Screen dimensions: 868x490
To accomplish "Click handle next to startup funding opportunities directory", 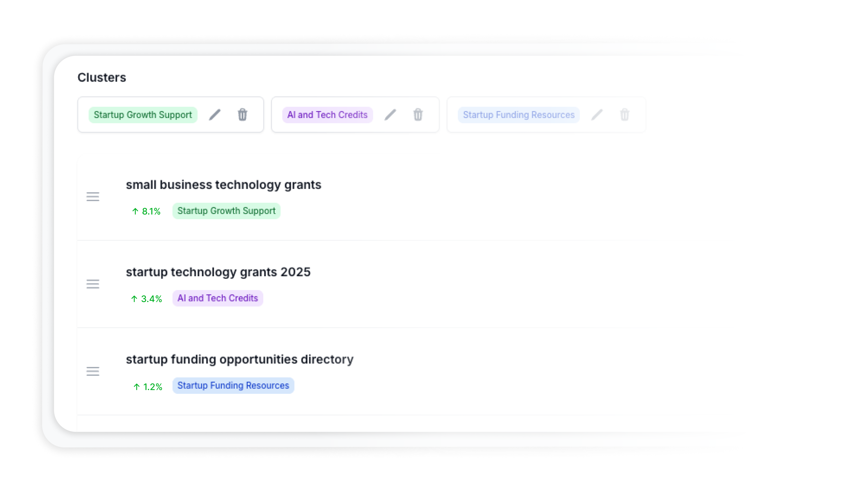I will [93, 371].
